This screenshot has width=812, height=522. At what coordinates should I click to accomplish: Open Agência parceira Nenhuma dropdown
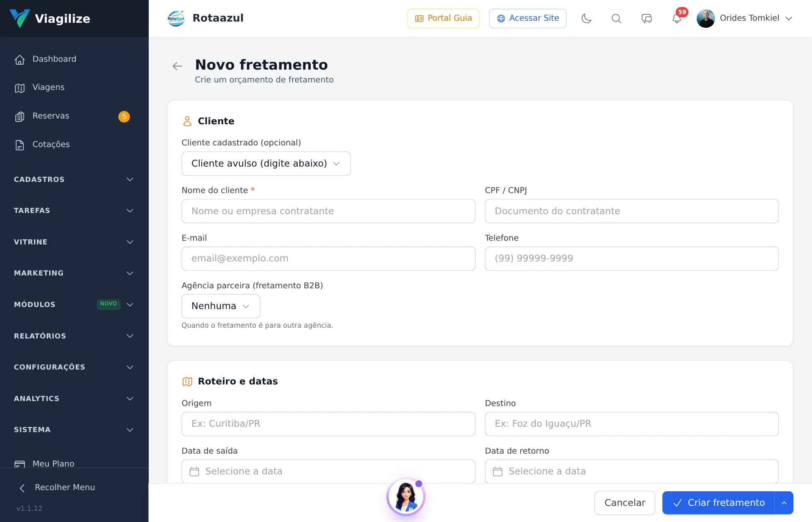[221, 306]
